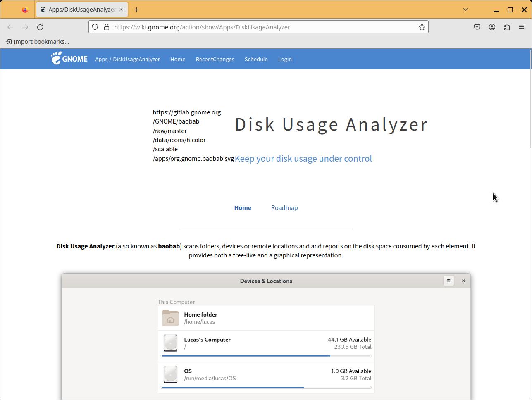Click the 'This Computer' section label
This screenshot has height=400, width=532.
176,302
